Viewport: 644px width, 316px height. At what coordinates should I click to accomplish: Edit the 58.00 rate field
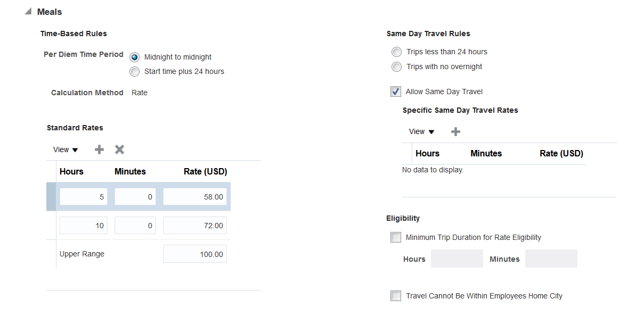coord(195,197)
